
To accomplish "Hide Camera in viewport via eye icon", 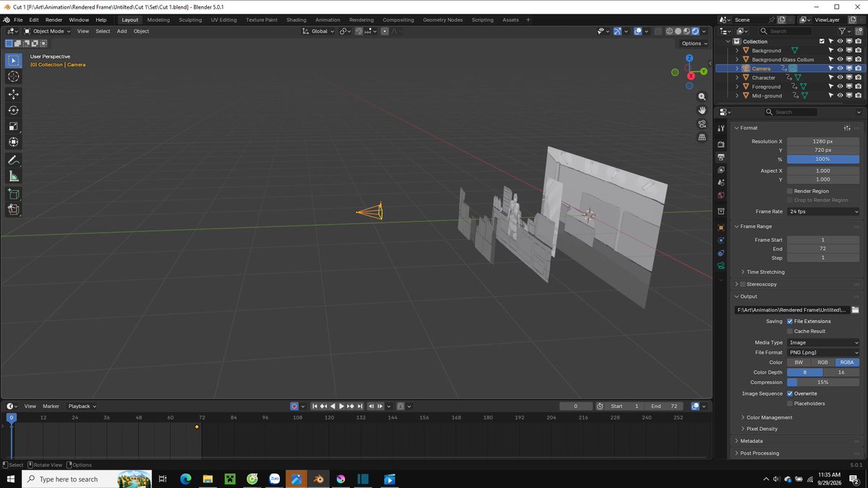I will (x=840, y=69).
